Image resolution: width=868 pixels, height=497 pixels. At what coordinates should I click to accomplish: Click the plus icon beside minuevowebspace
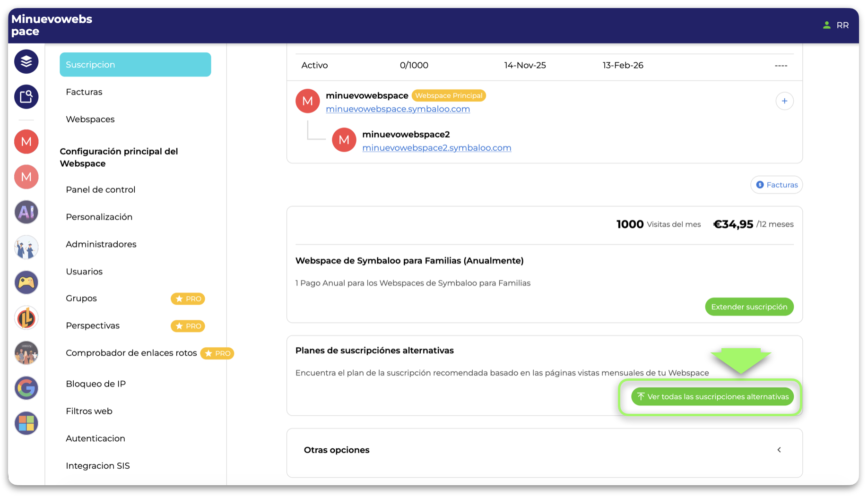(x=784, y=101)
